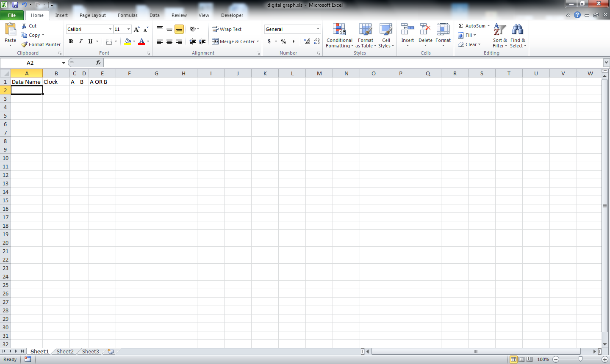This screenshot has height=364, width=610.
Task: Open the Clear dropdown menu
Action: pyautogui.click(x=469, y=44)
